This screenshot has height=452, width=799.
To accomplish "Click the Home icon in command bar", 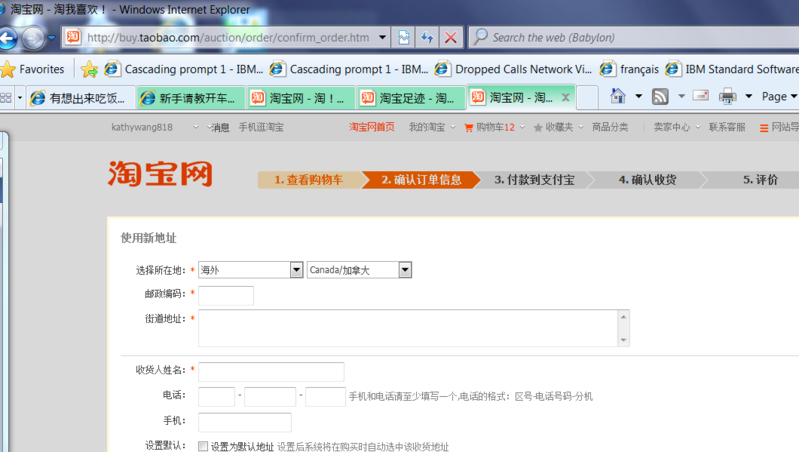I will click(618, 97).
